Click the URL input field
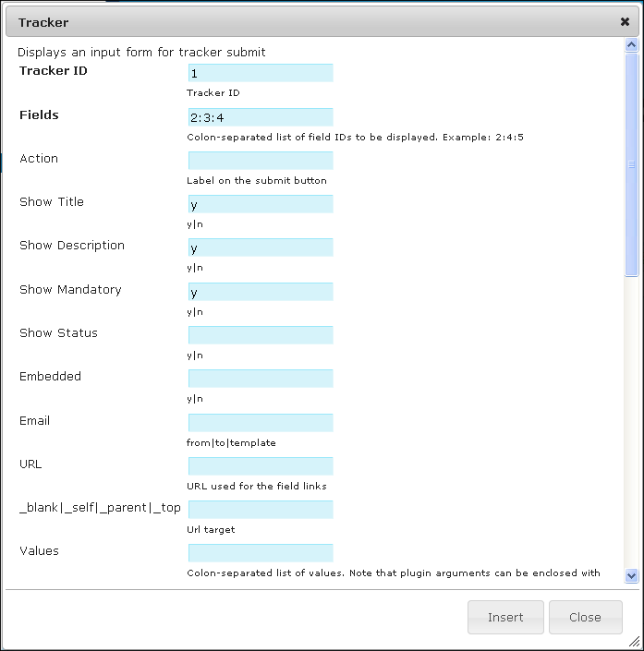644x651 pixels. [261, 466]
